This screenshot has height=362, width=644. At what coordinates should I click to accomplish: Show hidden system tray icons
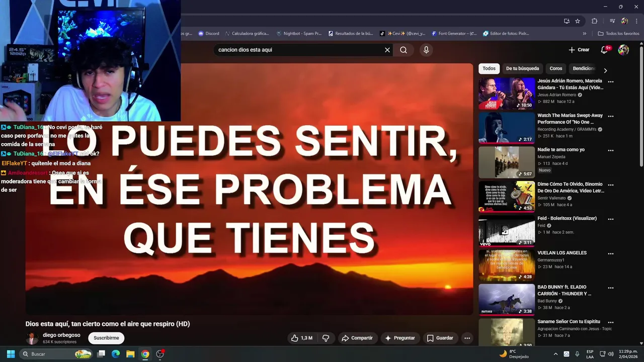click(555, 354)
